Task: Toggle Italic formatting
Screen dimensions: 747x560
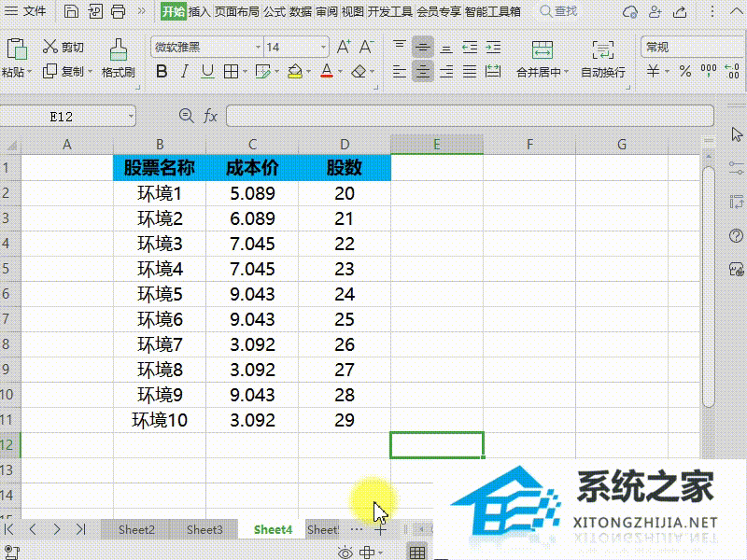Action: tap(184, 72)
